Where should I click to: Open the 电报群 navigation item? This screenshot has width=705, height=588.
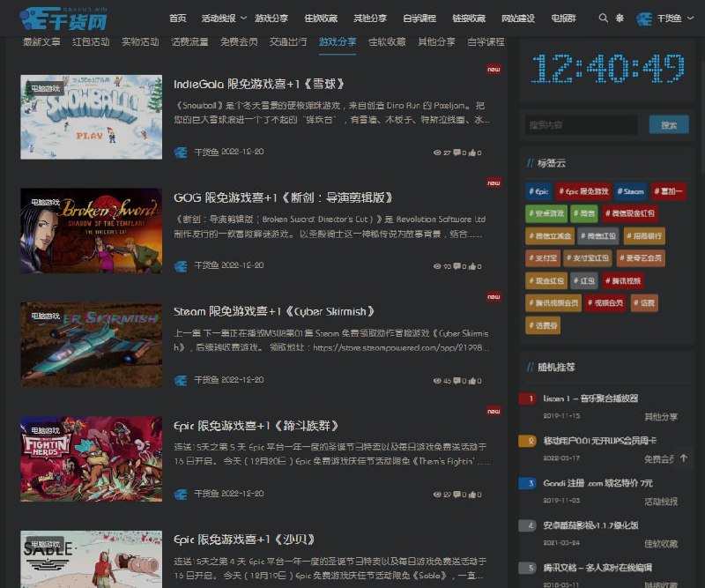(x=563, y=18)
